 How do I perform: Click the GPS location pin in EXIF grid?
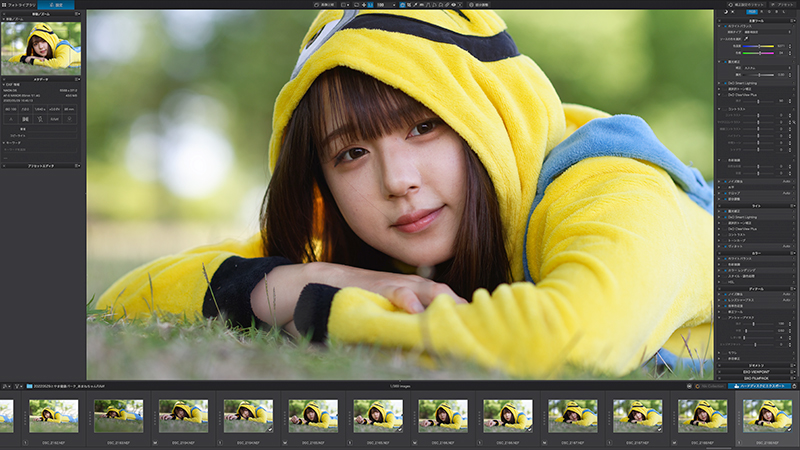click(69, 119)
